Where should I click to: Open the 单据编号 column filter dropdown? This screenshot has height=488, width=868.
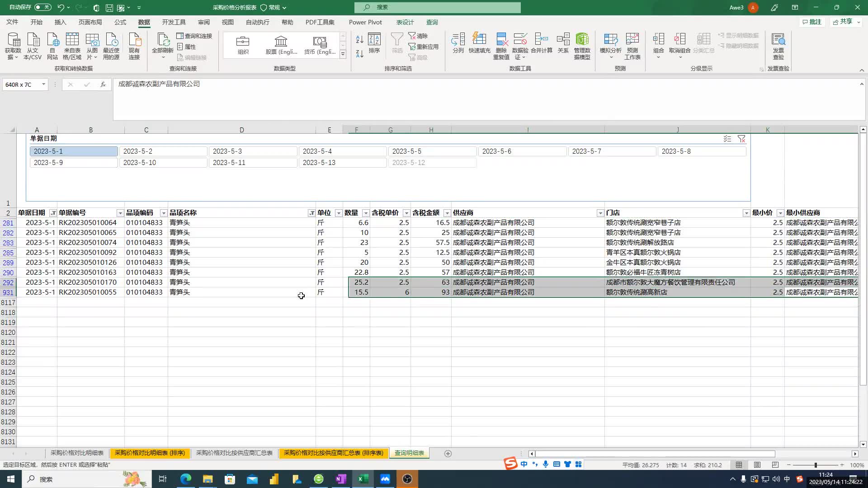tap(120, 213)
